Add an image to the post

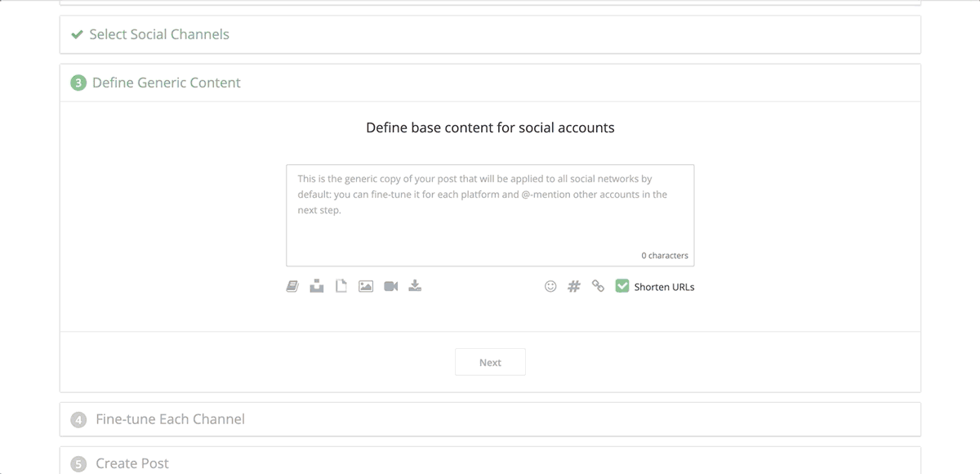tap(365, 285)
